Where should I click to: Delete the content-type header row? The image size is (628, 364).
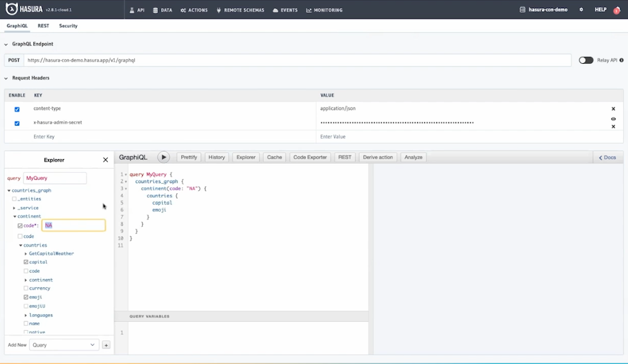pos(613,109)
